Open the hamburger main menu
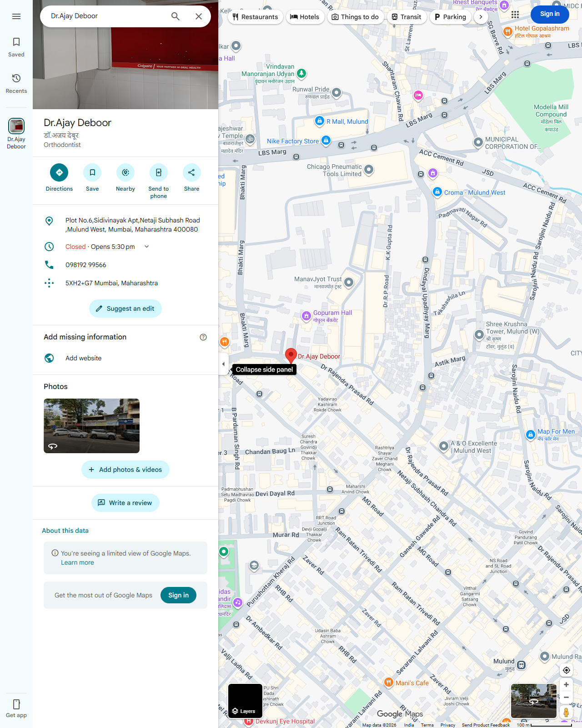The height and width of the screenshot is (728, 582). coord(16,16)
